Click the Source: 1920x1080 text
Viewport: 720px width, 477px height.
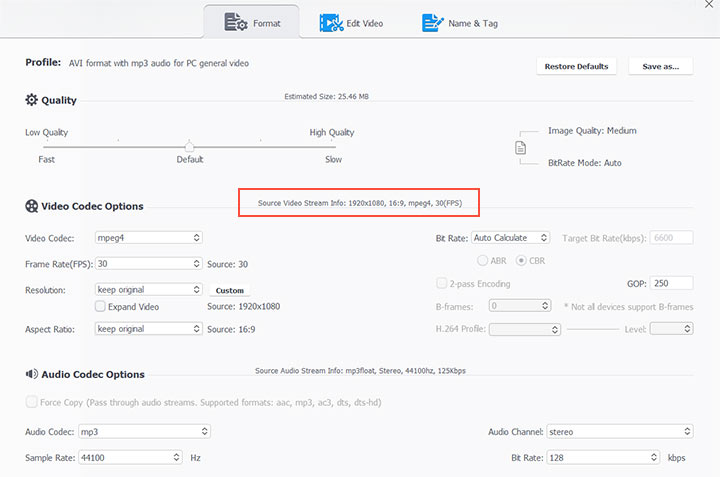click(x=243, y=306)
